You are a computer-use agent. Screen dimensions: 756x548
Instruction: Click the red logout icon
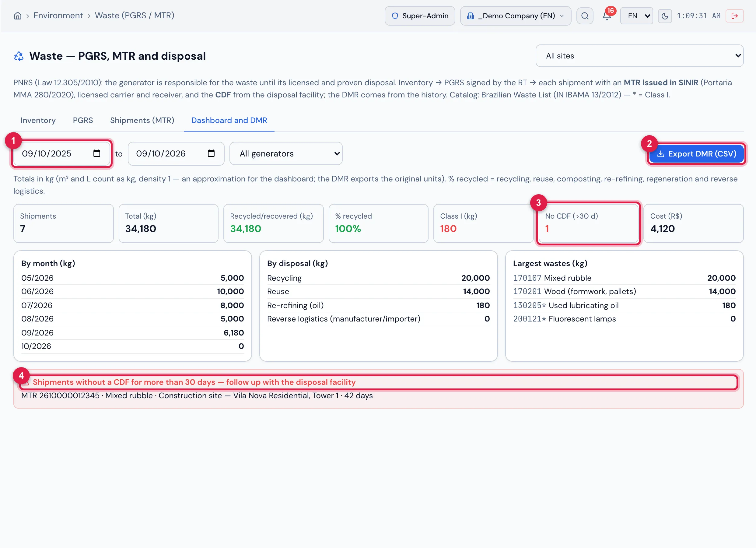coord(734,16)
